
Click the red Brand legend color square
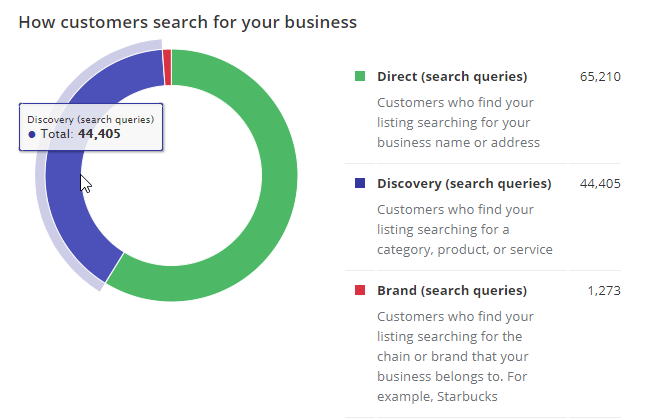(360, 291)
